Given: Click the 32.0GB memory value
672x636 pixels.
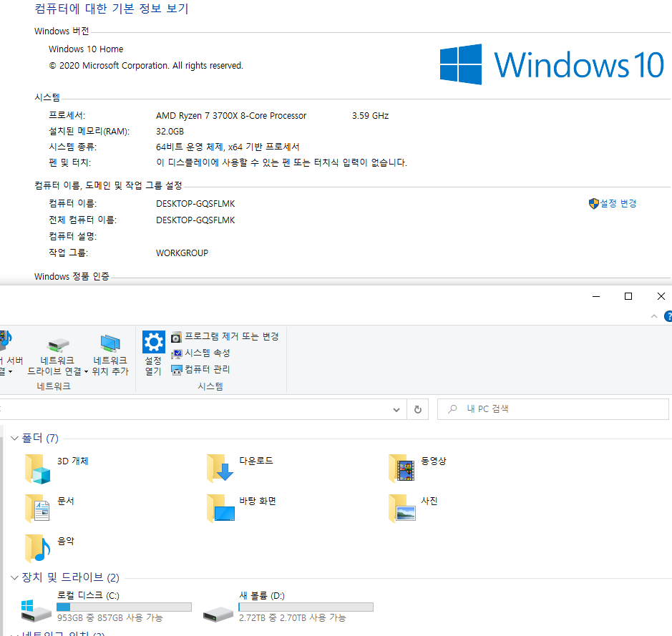Looking at the screenshot, I should coord(170,132).
